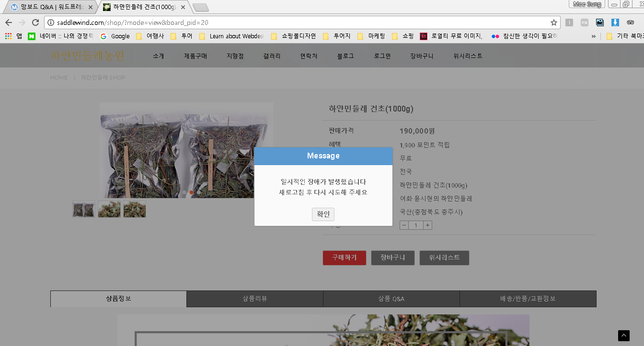Reload the page with the refresh icon
The height and width of the screenshot is (346, 644).
pyautogui.click(x=35, y=22)
